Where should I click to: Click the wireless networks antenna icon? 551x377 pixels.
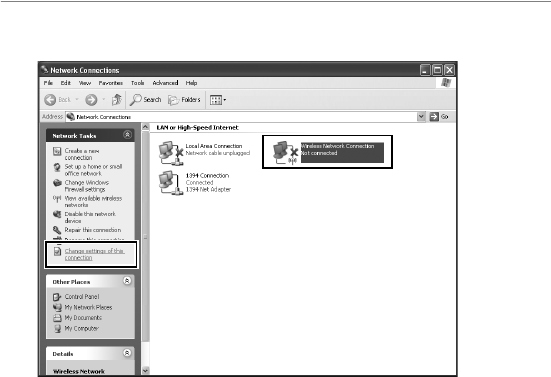[57, 199]
